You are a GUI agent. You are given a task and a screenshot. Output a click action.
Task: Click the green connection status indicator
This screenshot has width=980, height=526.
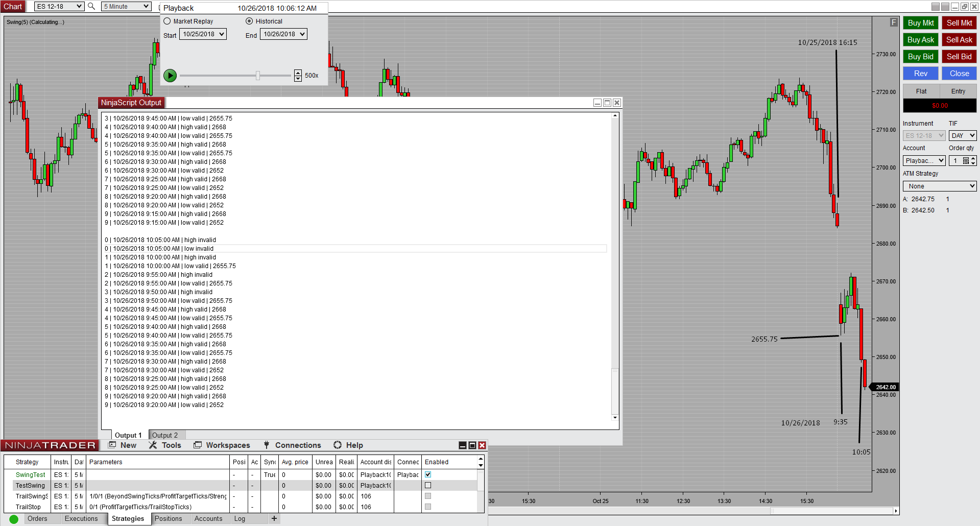point(14,519)
